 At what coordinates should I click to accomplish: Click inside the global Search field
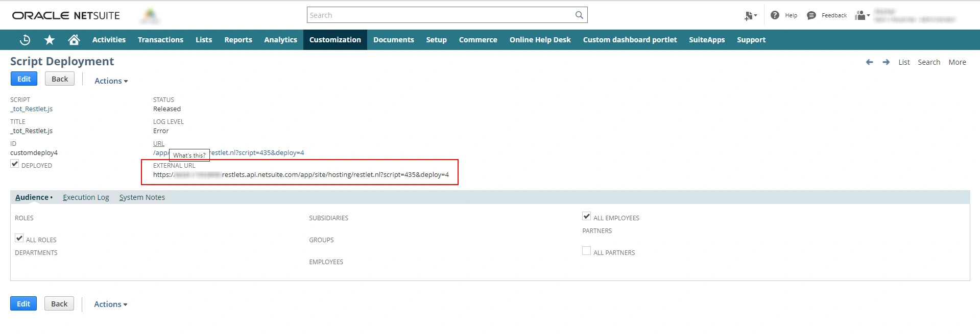click(x=439, y=15)
